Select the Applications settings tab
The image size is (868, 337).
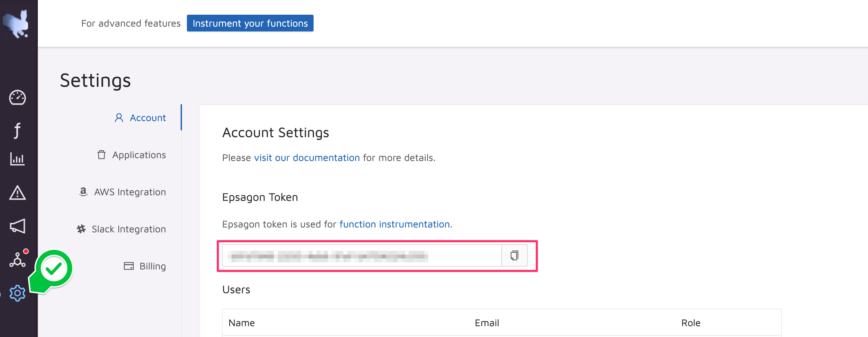coord(132,155)
